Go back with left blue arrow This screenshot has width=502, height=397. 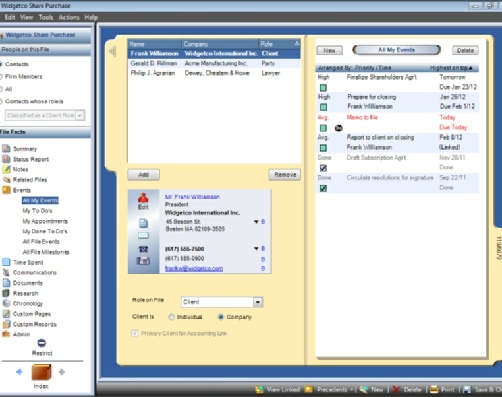[x=19, y=372]
